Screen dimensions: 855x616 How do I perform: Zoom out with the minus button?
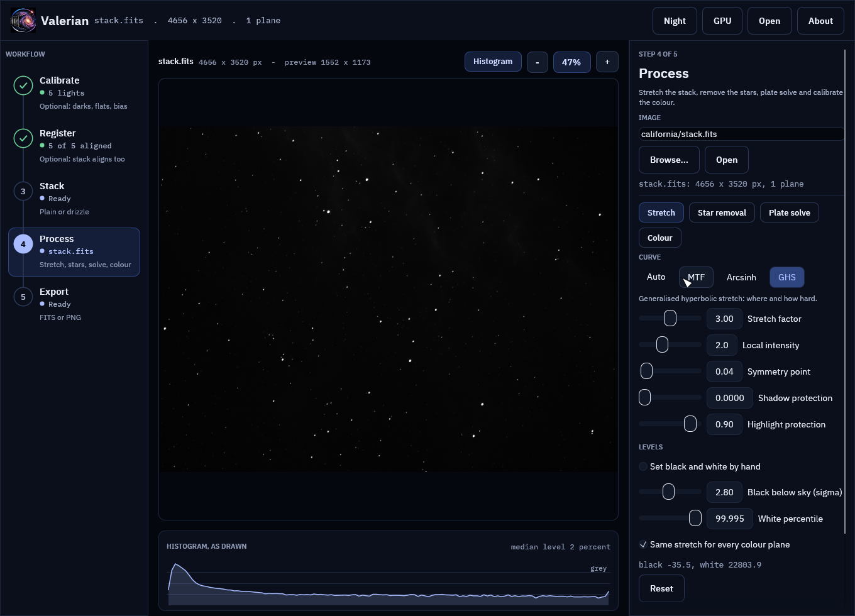(x=538, y=62)
